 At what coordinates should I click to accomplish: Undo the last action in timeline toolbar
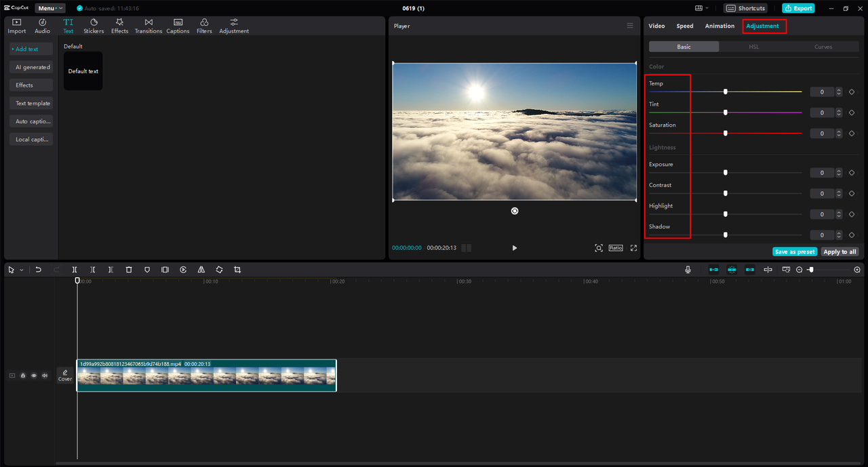tap(38, 270)
